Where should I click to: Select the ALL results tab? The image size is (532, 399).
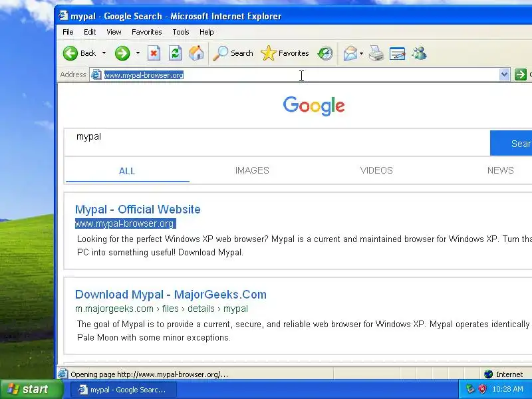pos(127,171)
